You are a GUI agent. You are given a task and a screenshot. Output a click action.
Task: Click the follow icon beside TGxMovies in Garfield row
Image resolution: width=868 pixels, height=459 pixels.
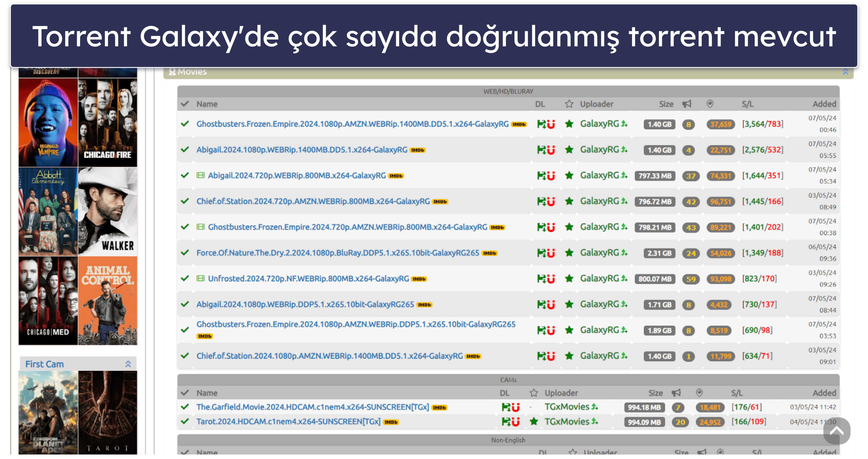[x=595, y=407]
